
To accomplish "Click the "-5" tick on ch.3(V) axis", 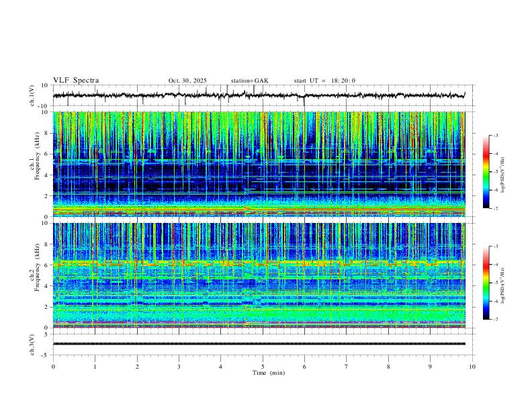I will pyautogui.click(x=45, y=355).
